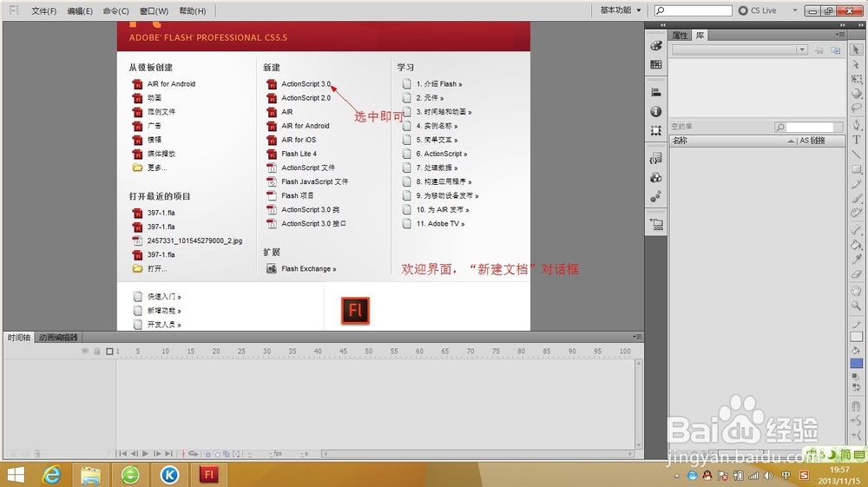Image resolution: width=868 pixels, height=487 pixels.
Task: Open the collapsed Align panel icon
Action: pos(656,92)
